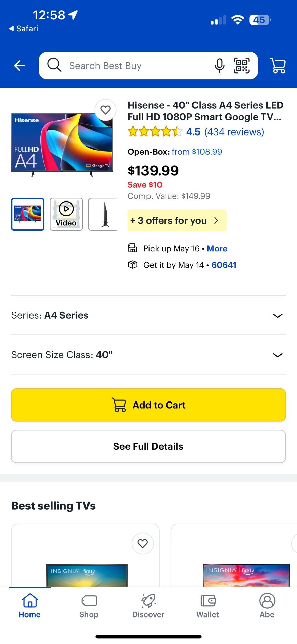Tap See Full Details button
297x644 pixels.
pos(148,446)
